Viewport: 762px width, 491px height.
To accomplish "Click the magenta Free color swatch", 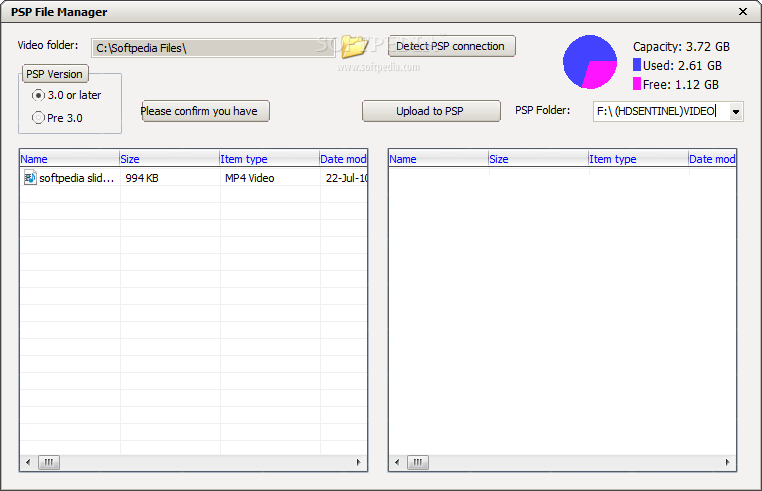I will [x=637, y=84].
